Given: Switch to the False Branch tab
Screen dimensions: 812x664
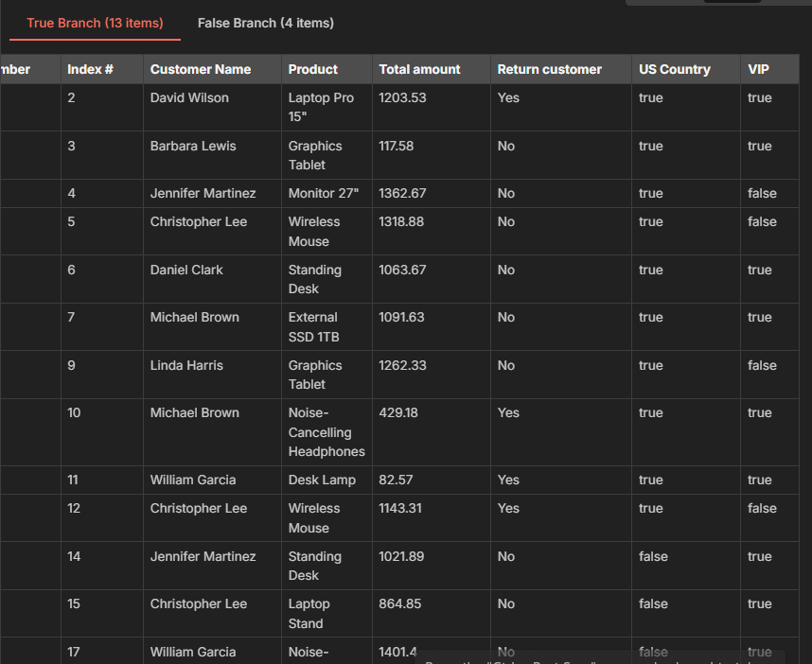Looking at the screenshot, I should pyautogui.click(x=265, y=23).
